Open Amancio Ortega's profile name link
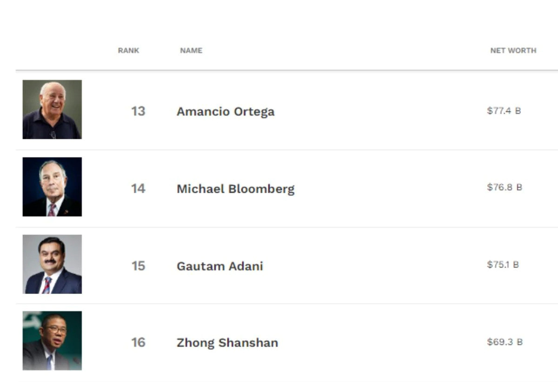Viewport: 558px width, 392px height. (226, 111)
